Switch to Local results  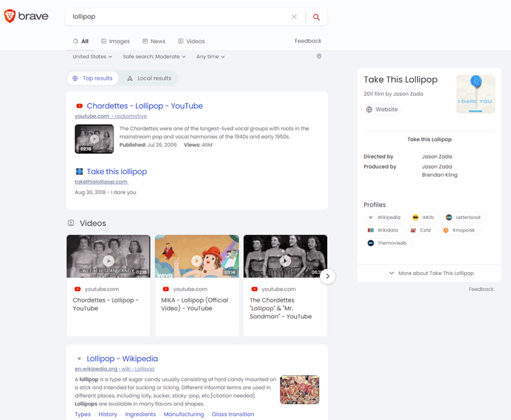[x=149, y=78]
